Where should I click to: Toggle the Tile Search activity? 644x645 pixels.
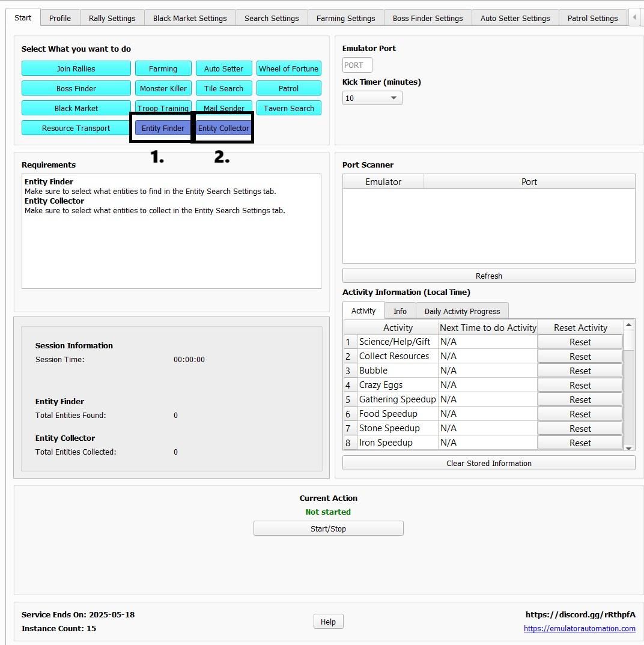[x=224, y=88]
